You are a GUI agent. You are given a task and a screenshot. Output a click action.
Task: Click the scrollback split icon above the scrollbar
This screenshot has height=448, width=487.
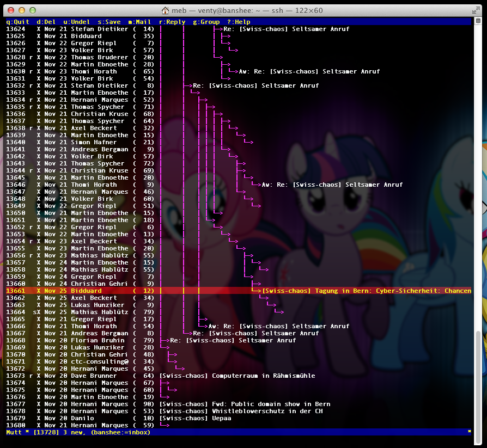pyautogui.click(x=478, y=21)
